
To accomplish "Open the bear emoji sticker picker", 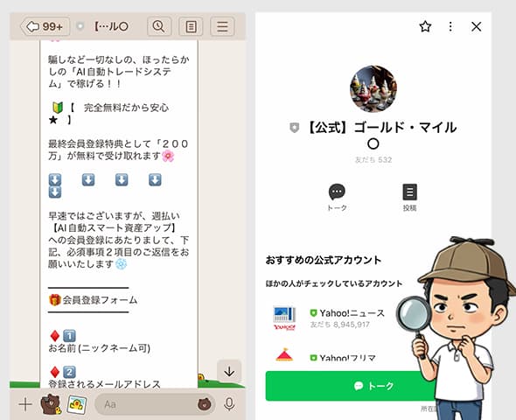I will click(x=204, y=404).
